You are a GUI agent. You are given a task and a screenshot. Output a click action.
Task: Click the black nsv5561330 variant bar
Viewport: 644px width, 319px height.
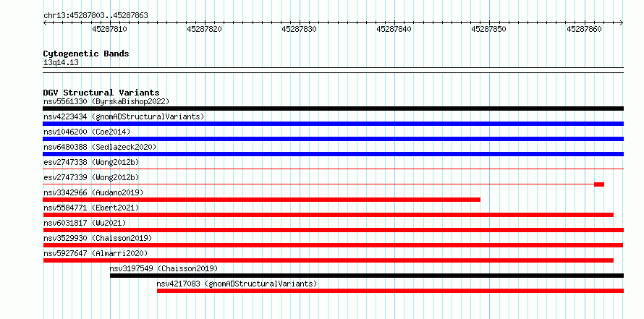(333, 109)
